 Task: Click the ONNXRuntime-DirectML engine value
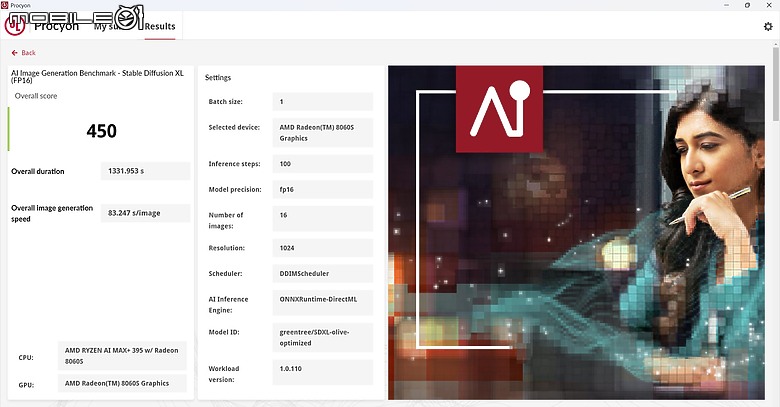pyautogui.click(x=322, y=303)
